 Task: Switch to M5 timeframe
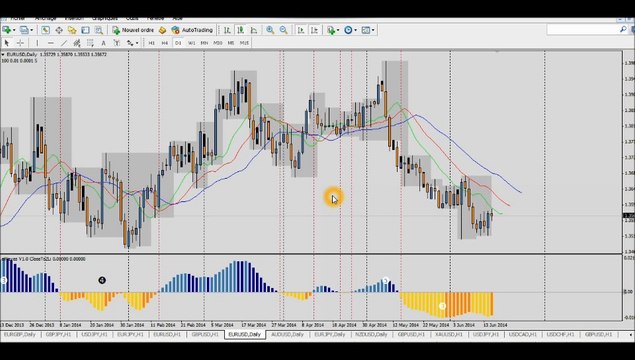click(231, 43)
